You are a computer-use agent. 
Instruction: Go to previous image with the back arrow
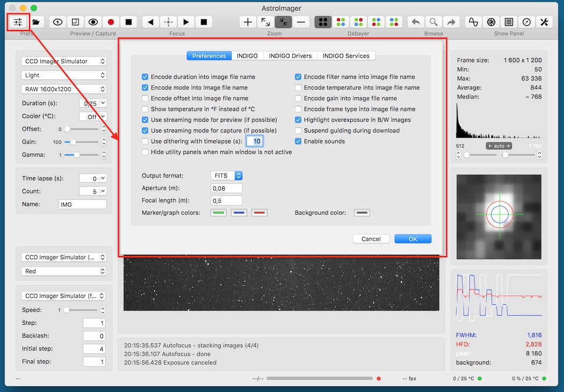pos(416,23)
